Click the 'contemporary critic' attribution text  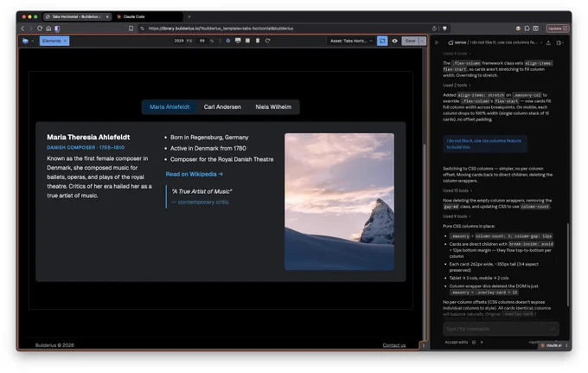(x=201, y=202)
